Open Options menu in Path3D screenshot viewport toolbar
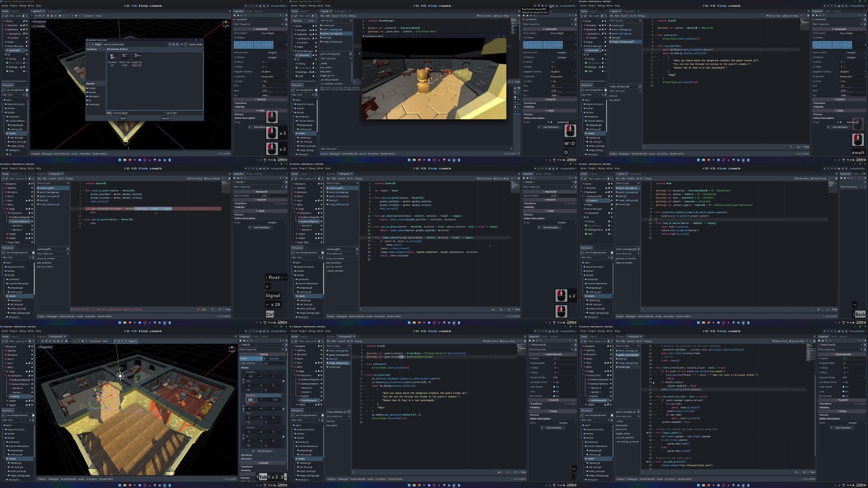 (133, 341)
